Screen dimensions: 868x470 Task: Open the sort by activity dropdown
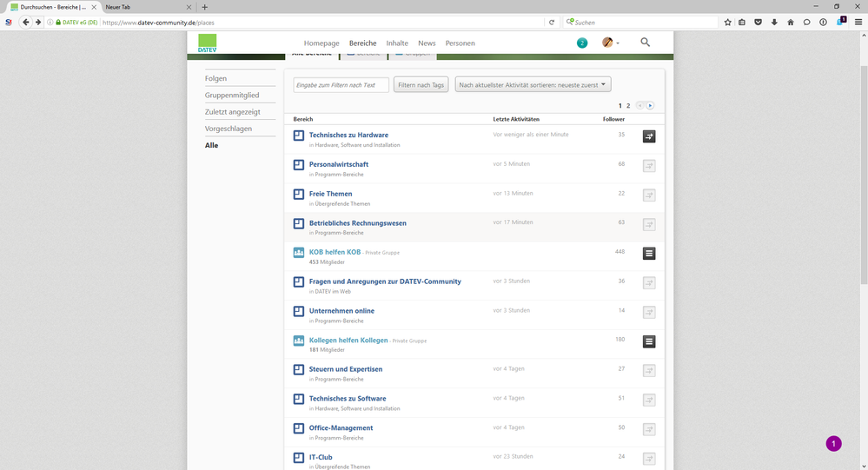coord(533,84)
